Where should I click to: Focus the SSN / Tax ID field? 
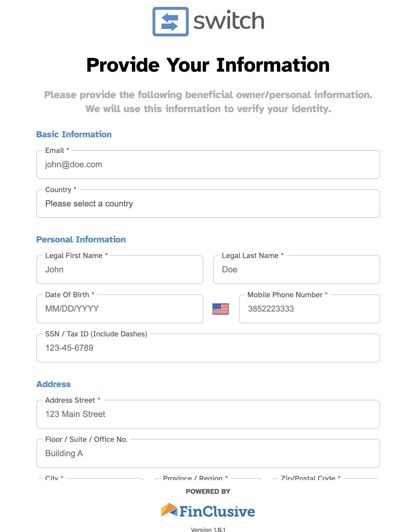point(208,348)
